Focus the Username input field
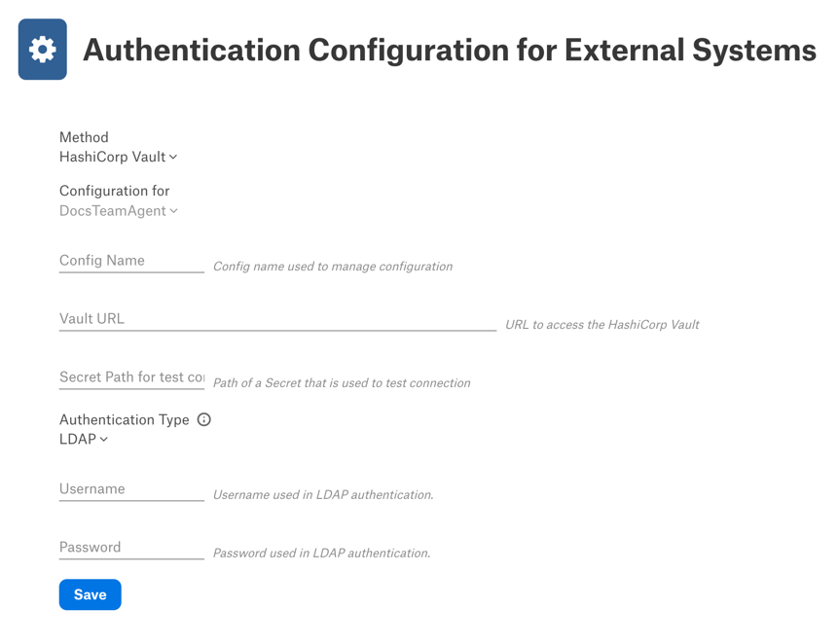The height and width of the screenshot is (644, 838). (x=131, y=488)
